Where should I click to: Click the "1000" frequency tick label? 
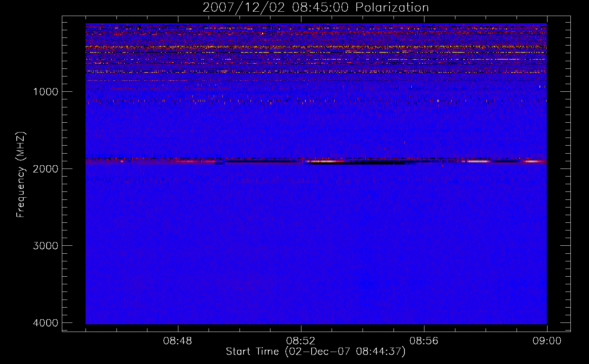pos(46,92)
